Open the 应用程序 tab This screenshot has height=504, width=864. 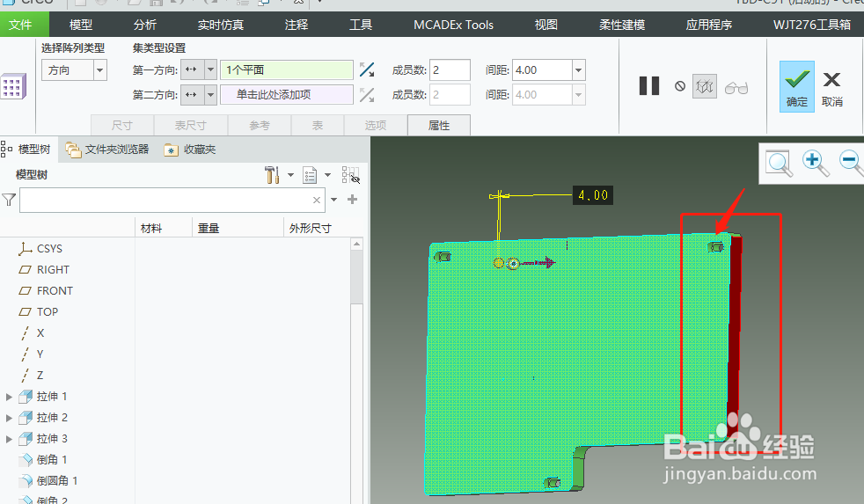[709, 25]
